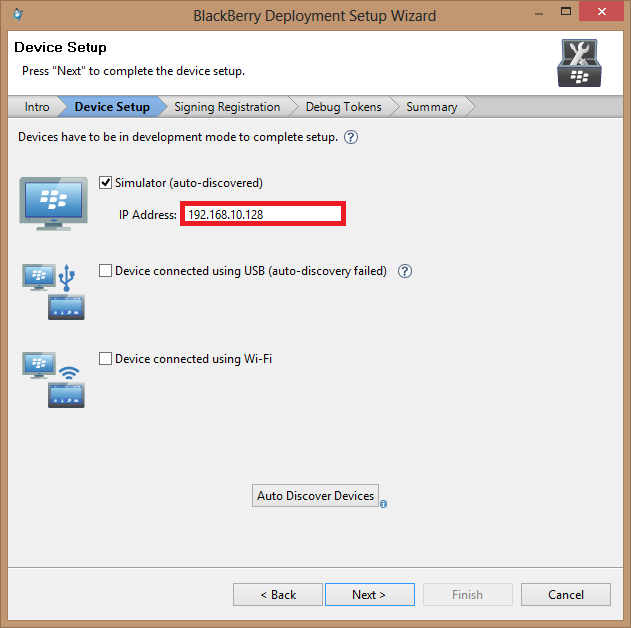Enable Device connected using USB checkbox
Image resolution: width=631 pixels, height=628 pixels.
click(x=105, y=271)
